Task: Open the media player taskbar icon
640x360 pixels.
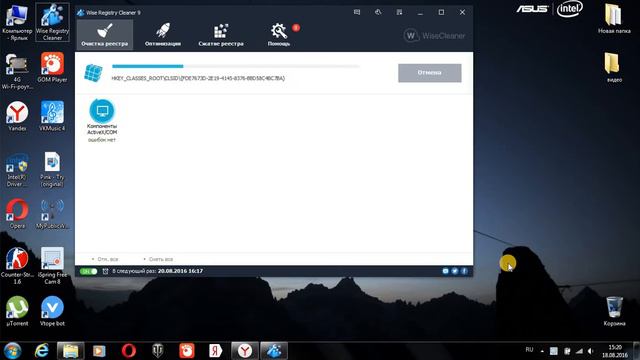Action: pyautogui.click(x=99, y=351)
